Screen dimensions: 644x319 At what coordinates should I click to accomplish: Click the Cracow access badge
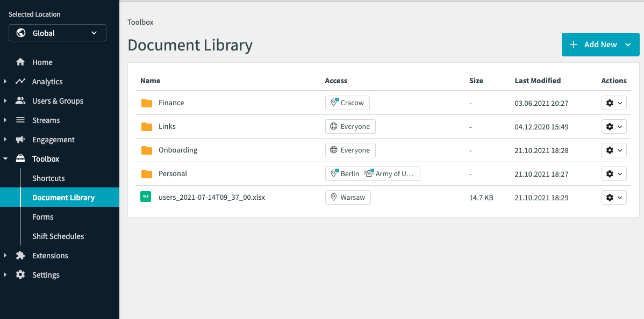pos(347,103)
